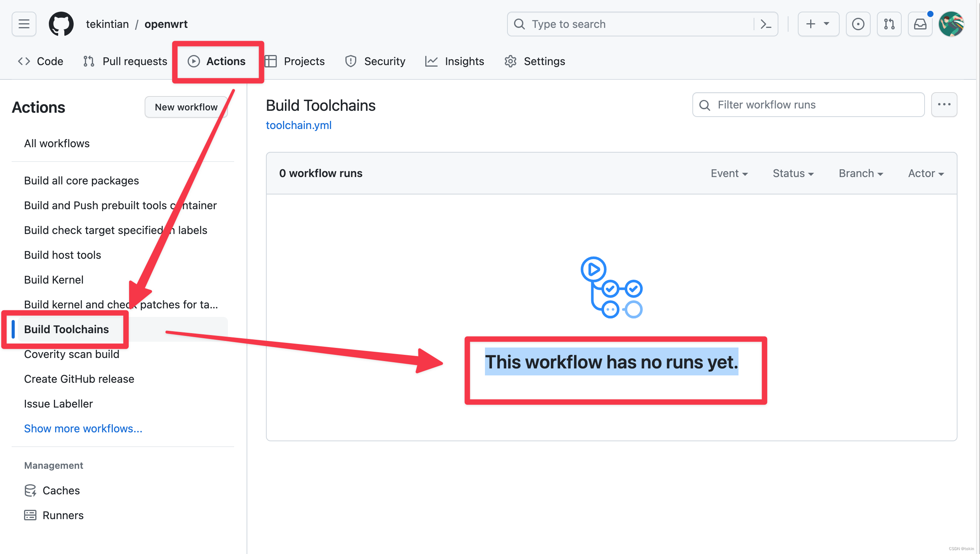Open Caches management page

coord(123,490)
